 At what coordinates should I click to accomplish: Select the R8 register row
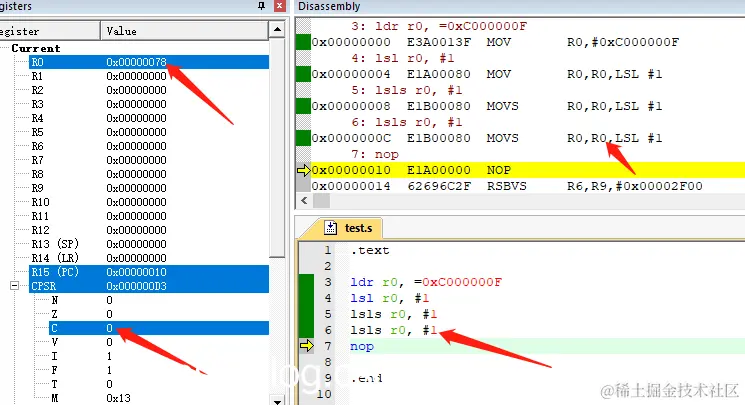[x=149, y=174]
